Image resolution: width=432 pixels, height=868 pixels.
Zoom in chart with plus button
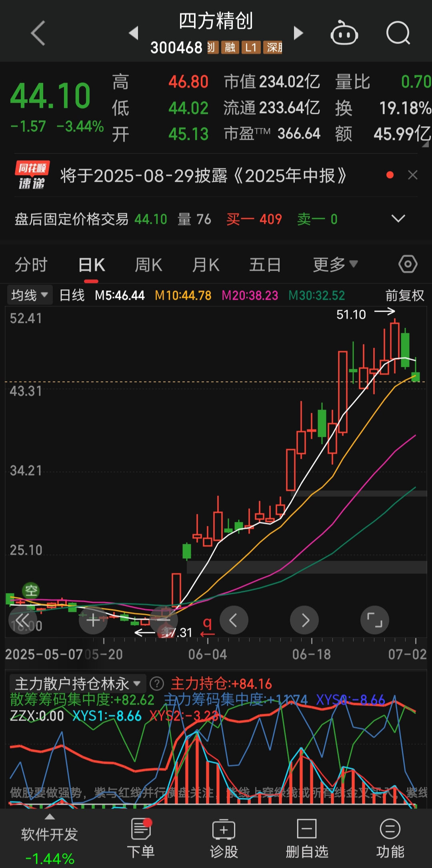(93, 620)
